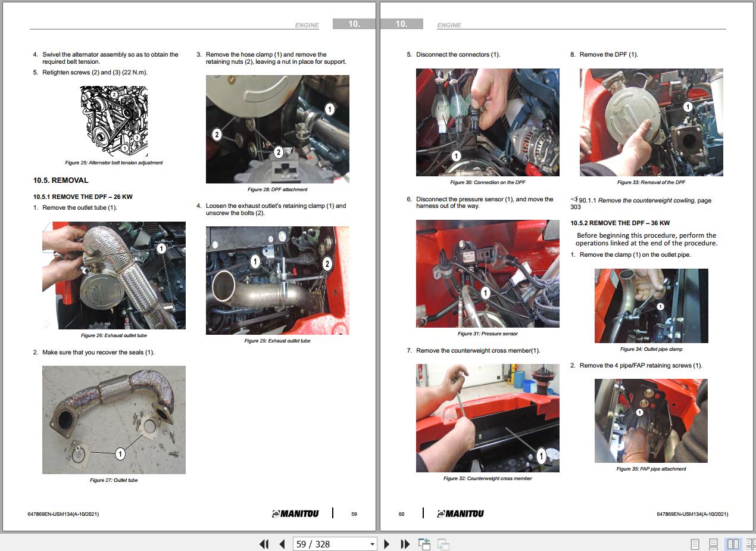The height and width of the screenshot is (551, 756).
Task: Click Figure 31 pressure sensor photo
Action: coord(488,273)
